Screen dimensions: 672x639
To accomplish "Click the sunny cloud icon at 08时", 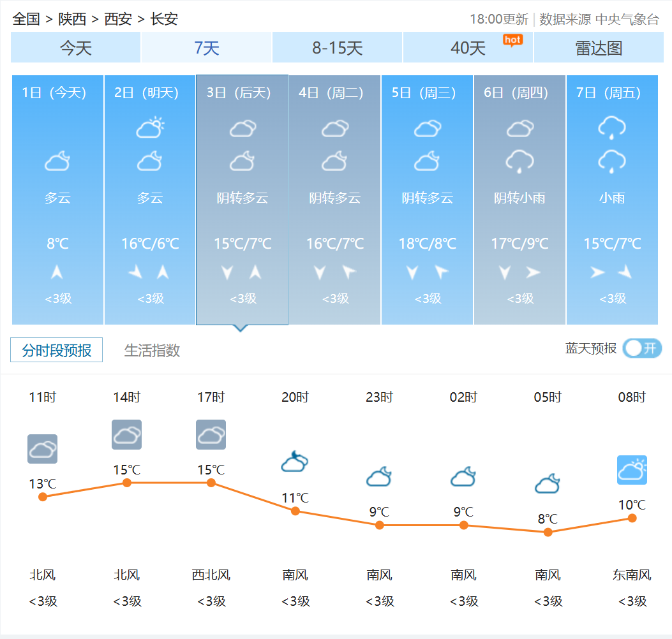I will coord(632,470).
